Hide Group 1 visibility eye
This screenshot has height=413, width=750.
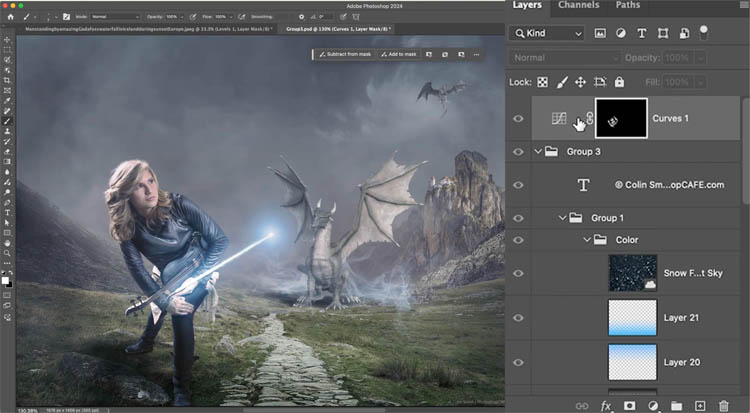coord(518,218)
